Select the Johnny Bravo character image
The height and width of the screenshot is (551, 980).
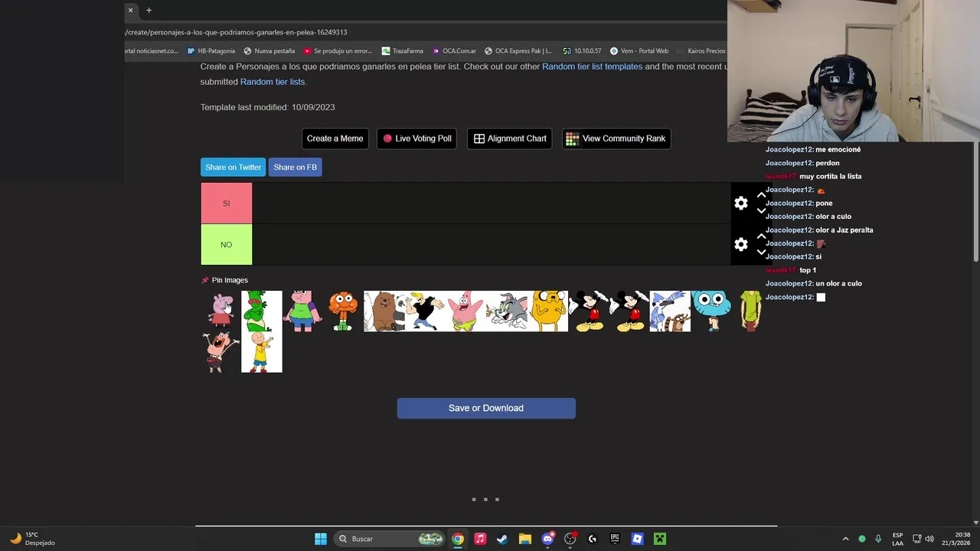tap(424, 311)
